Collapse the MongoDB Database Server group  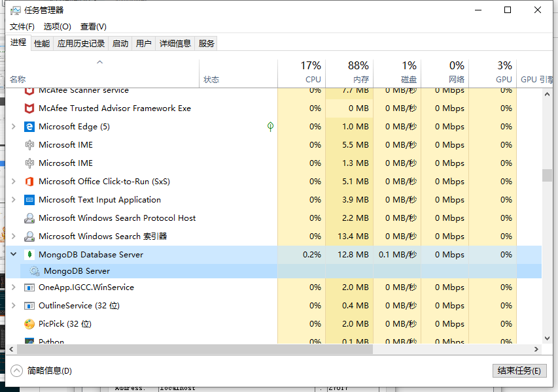tap(14, 254)
